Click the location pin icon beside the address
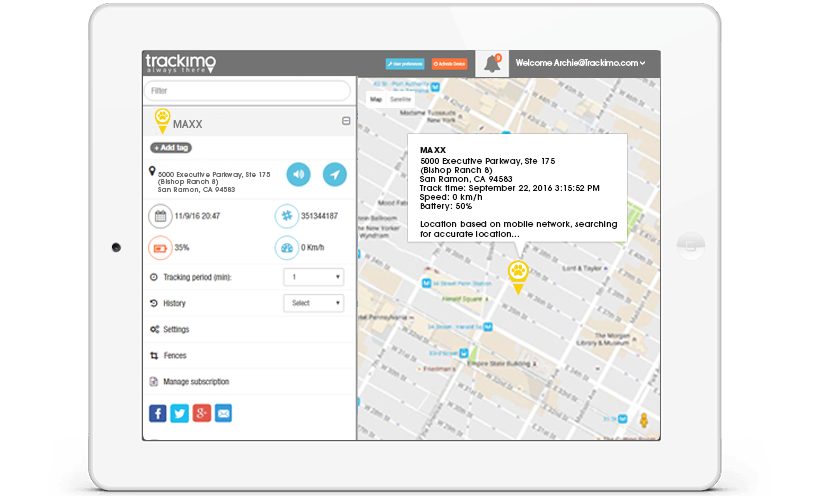821x496 pixels. pyautogui.click(x=152, y=171)
